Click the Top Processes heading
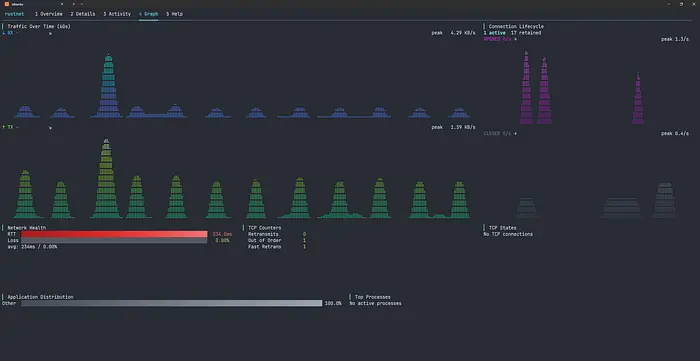 (373, 297)
